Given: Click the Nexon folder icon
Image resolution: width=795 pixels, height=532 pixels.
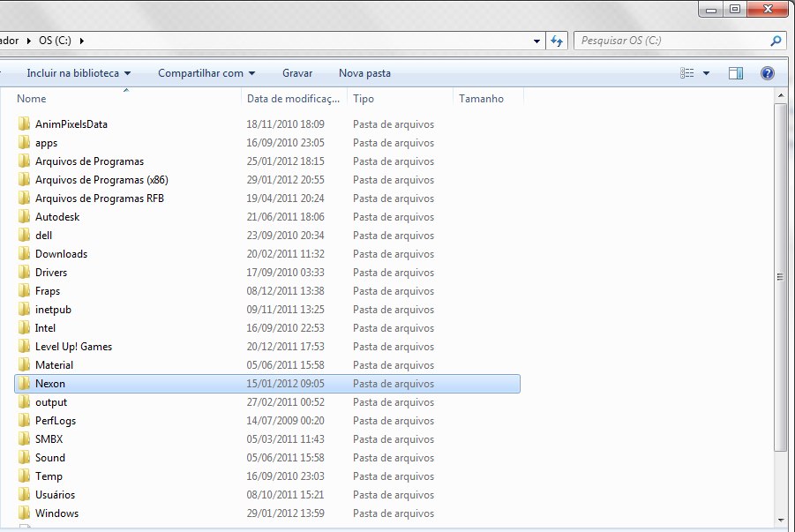Looking at the screenshot, I should (x=24, y=384).
